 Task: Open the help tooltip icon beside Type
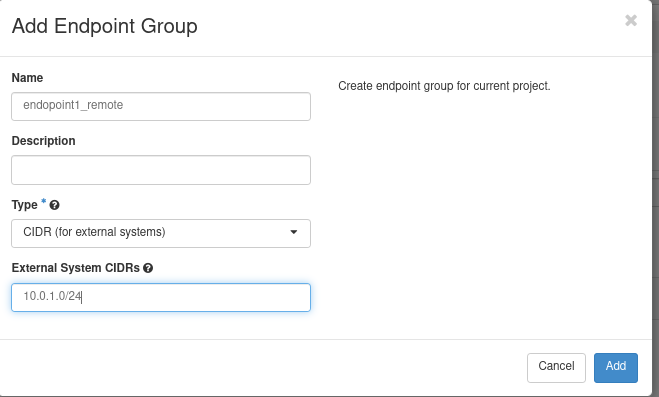[x=54, y=205]
